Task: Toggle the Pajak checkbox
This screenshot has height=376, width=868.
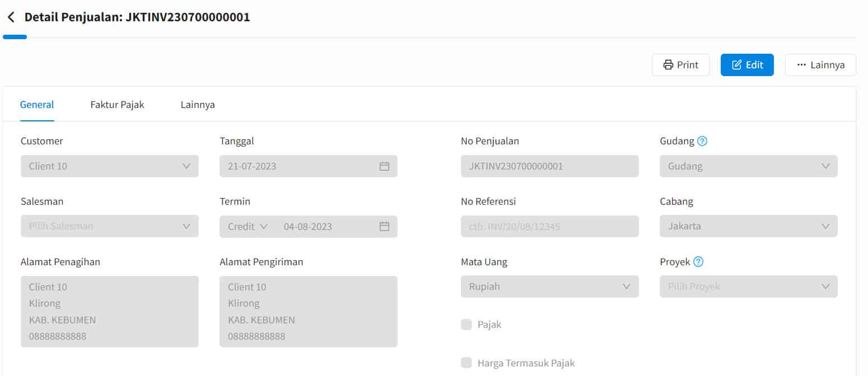Action: 466,325
